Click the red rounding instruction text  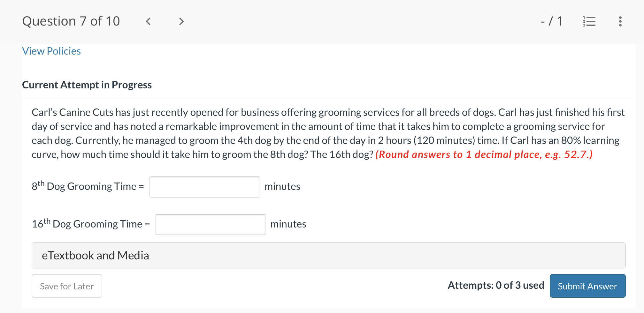(x=484, y=154)
